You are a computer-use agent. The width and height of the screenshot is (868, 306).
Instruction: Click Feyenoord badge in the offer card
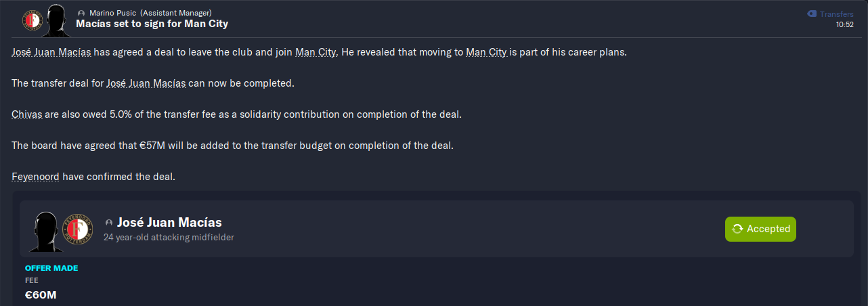coord(77,231)
